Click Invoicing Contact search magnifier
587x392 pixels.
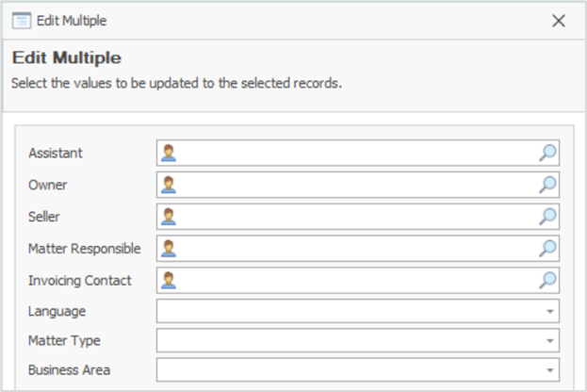click(547, 280)
